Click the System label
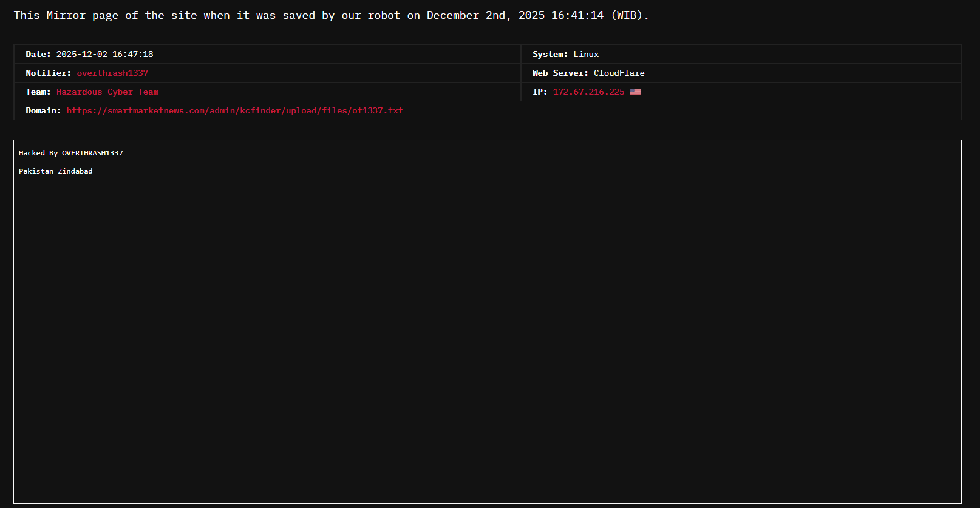The height and width of the screenshot is (508, 980). pyautogui.click(x=550, y=54)
